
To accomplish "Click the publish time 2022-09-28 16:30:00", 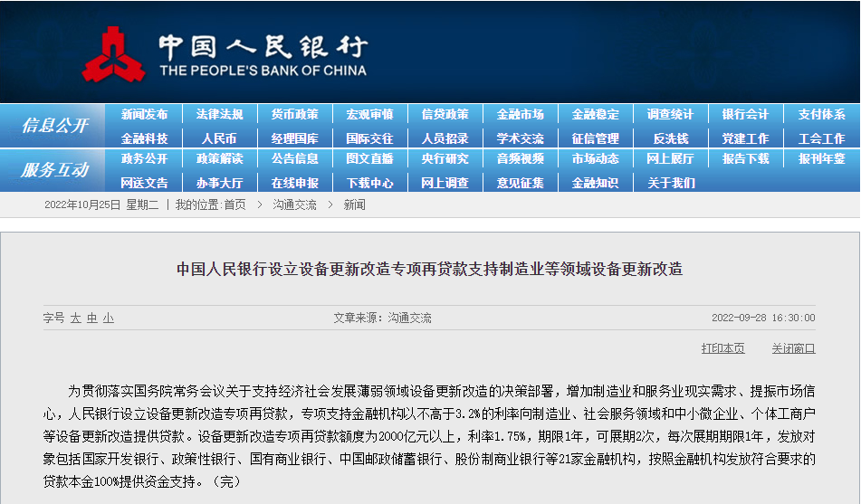I will pos(763,318).
